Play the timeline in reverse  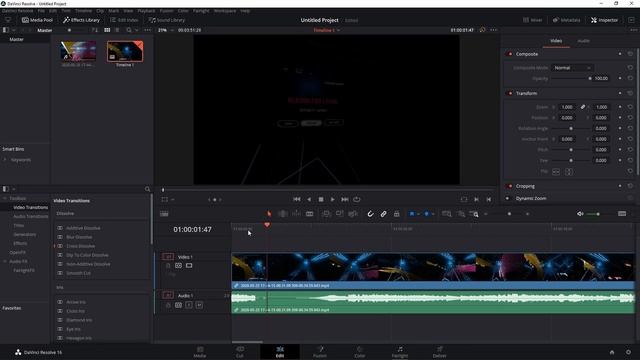[309, 199]
